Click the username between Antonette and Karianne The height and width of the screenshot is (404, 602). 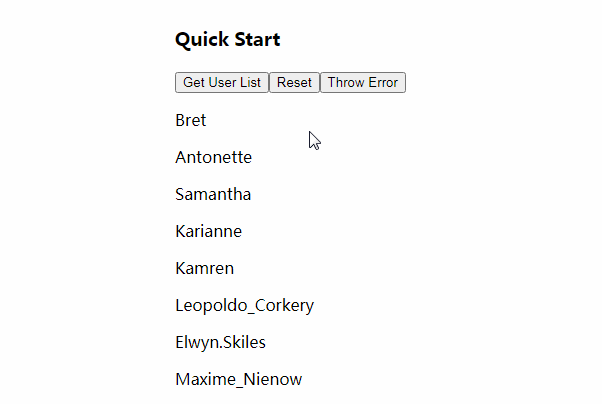(x=213, y=195)
